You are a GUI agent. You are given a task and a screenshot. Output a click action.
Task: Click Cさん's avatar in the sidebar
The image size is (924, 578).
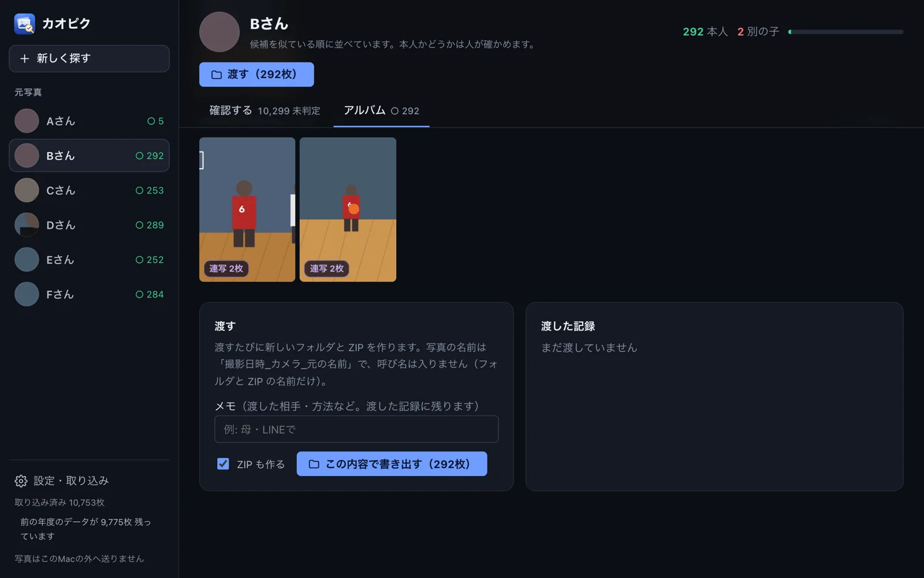[x=27, y=190]
